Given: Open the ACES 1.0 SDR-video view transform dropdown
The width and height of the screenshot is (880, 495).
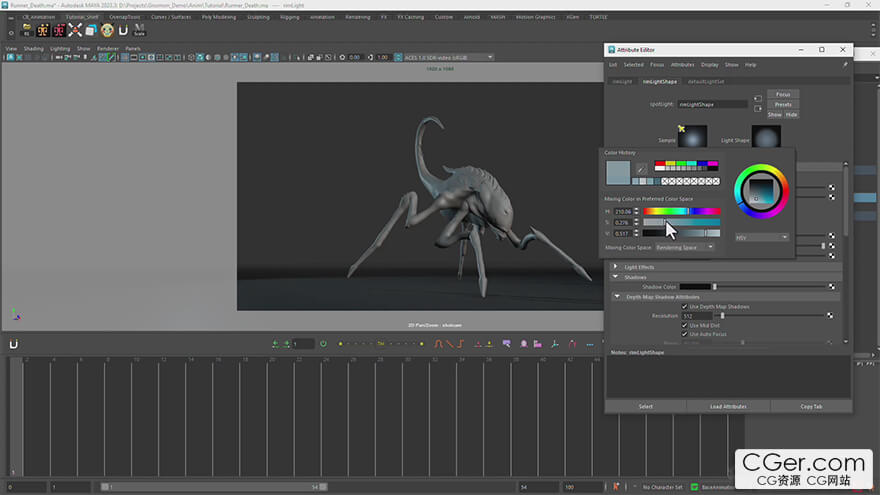Looking at the screenshot, I should tap(446, 57).
